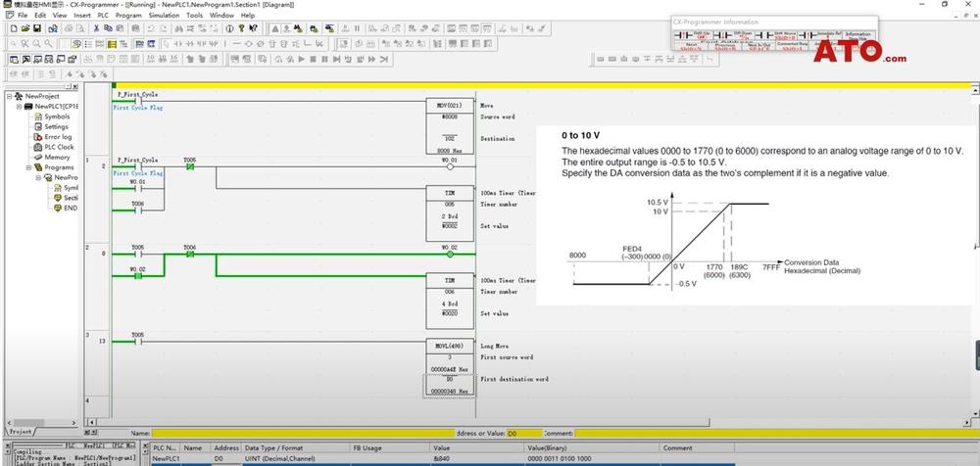Open PLC Clock in project tree
The height and width of the screenshot is (466, 980).
(x=59, y=147)
